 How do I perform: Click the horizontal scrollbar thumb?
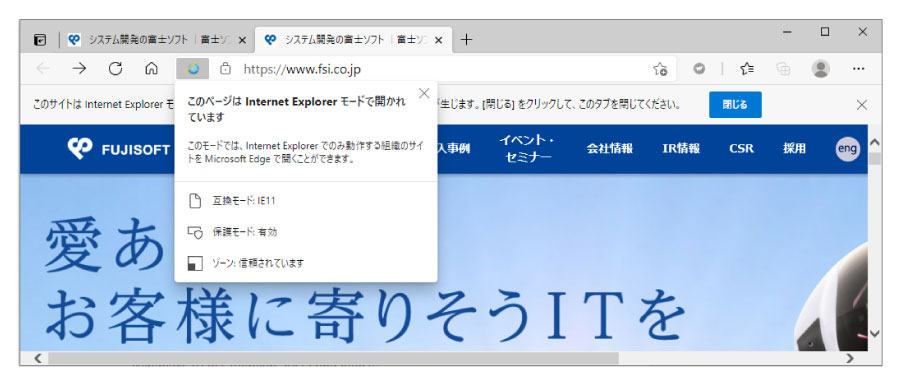pos(333,358)
